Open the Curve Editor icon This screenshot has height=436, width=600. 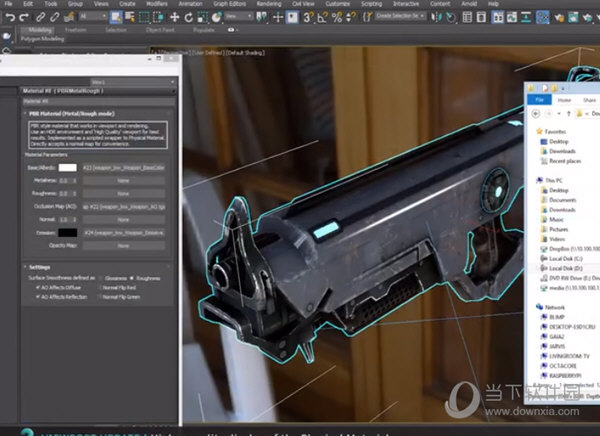[512, 17]
